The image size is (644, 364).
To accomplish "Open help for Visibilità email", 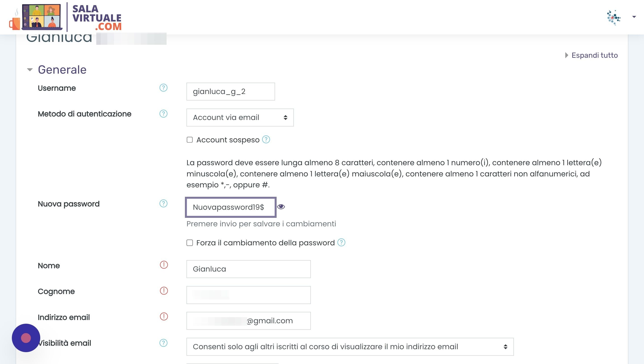I will pos(163,343).
